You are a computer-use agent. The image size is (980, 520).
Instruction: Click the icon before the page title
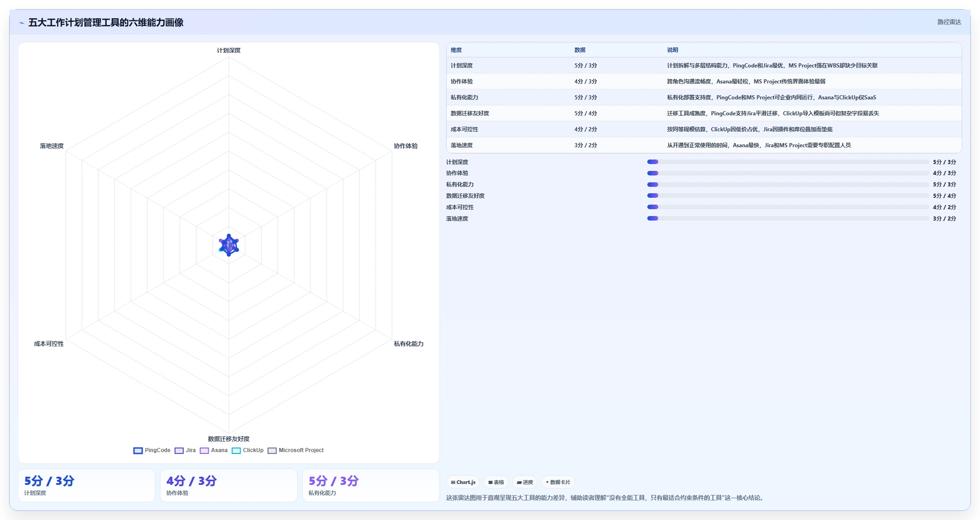(21, 23)
